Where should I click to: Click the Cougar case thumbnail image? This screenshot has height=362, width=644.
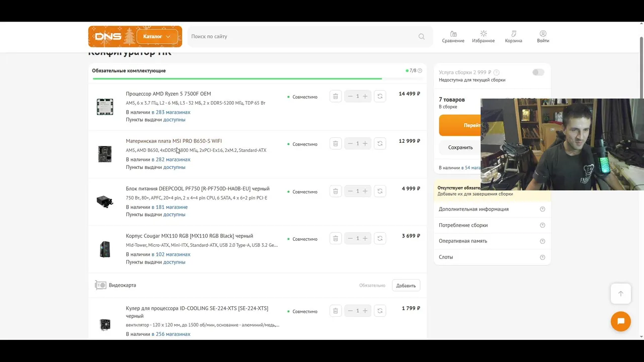(105, 249)
